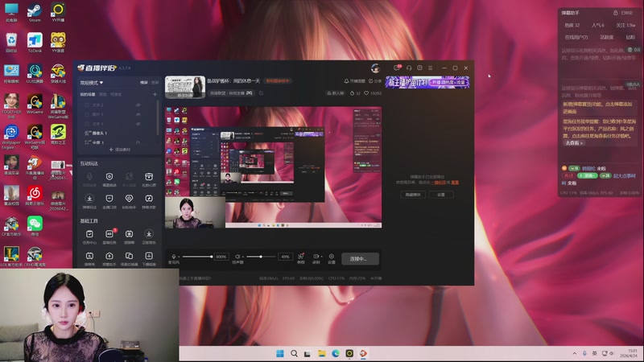The width and height of the screenshot is (644, 362).
Task: Click the plus icon to add a scene
Action: point(155,94)
